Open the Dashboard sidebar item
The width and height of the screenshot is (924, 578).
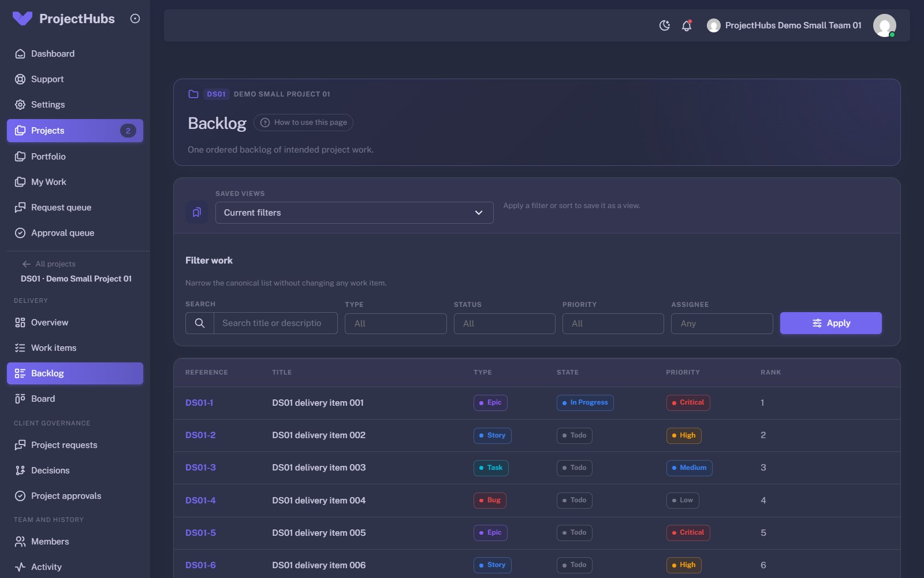click(75, 54)
